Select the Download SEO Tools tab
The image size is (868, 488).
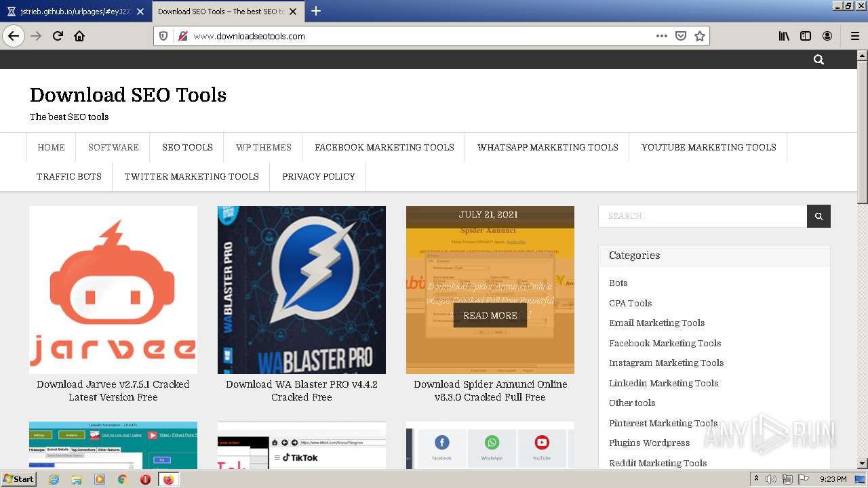click(227, 12)
